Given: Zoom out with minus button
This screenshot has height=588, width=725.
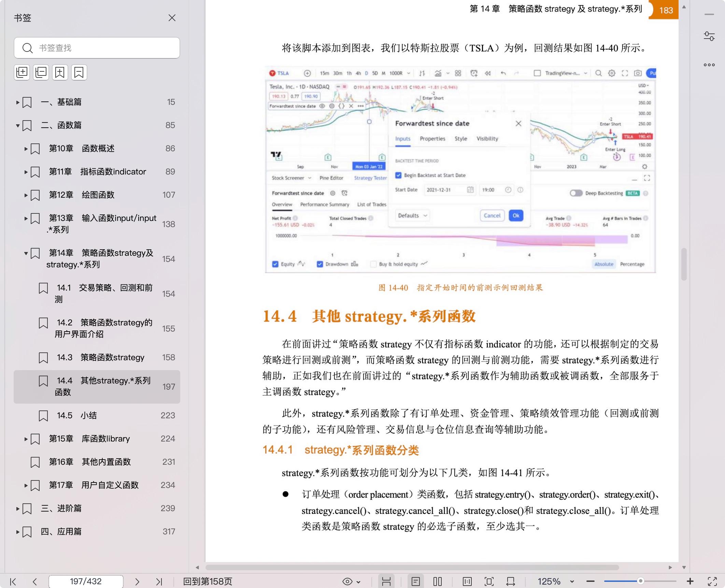Looking at the screenshot, I should click(591, 582).
